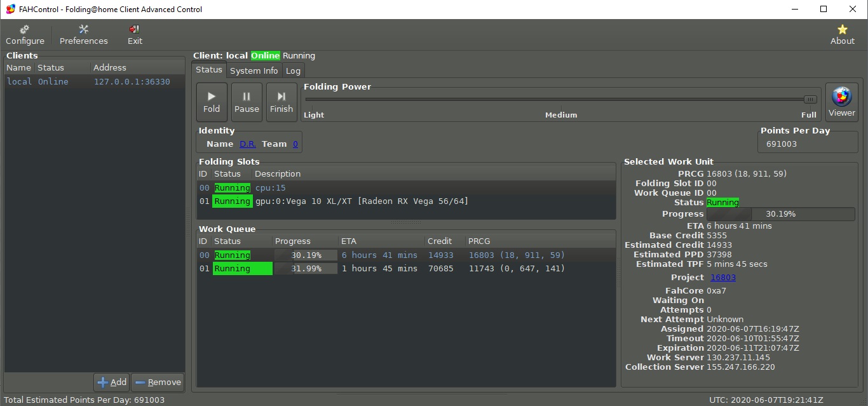
Task: Open the D.R. identity name link
Action: pos(248,144)
